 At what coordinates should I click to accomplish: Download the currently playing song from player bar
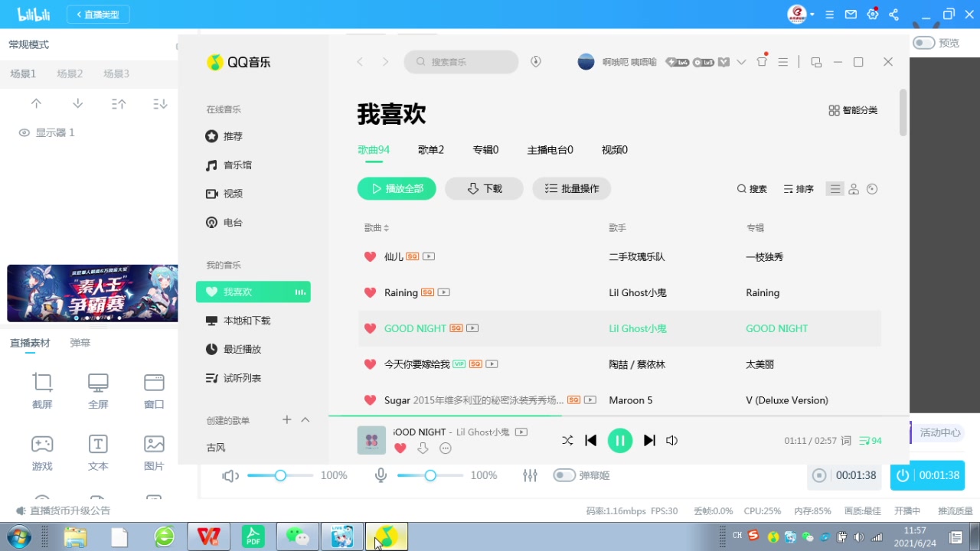click(x=423, y=448)
